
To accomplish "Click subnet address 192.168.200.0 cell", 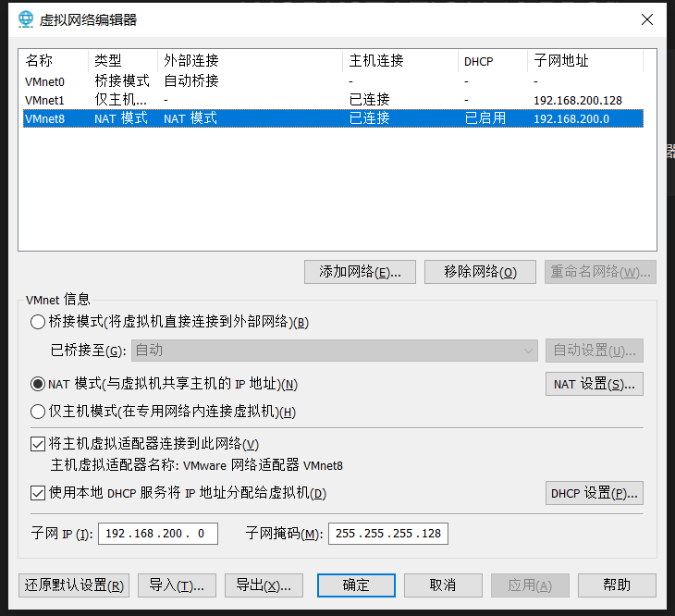I will click(571, 118).
